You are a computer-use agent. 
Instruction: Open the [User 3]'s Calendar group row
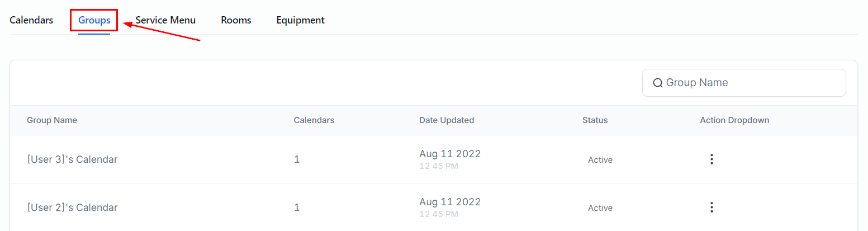(73, 159)
